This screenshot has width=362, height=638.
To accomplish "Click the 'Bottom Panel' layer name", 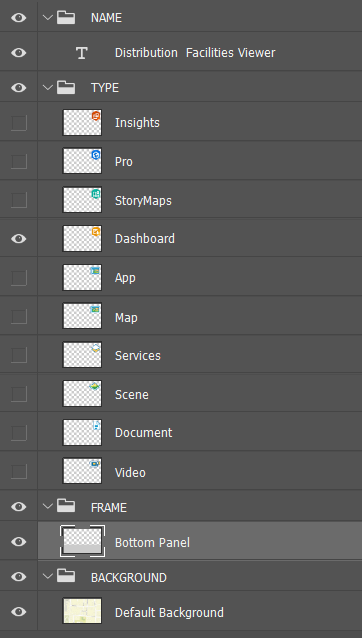I will coord(152,543).
